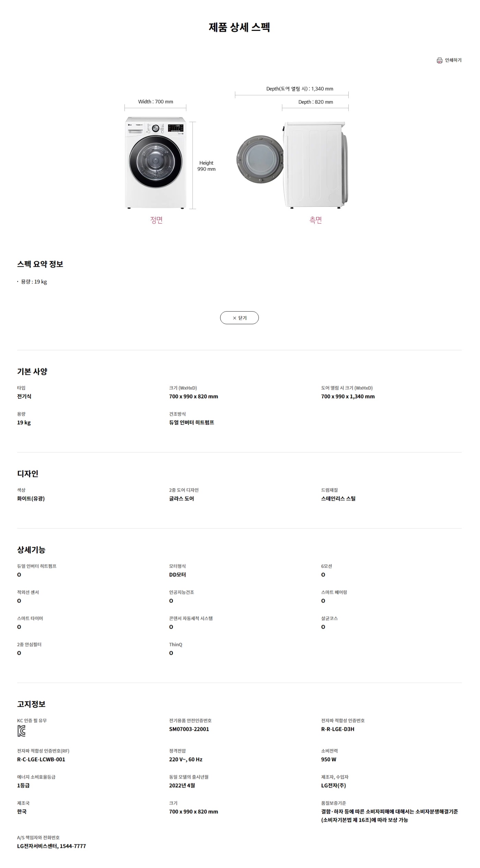Click the 상세기능 section heading
This screenshot has height=868, width=480.
coord(31,550)
